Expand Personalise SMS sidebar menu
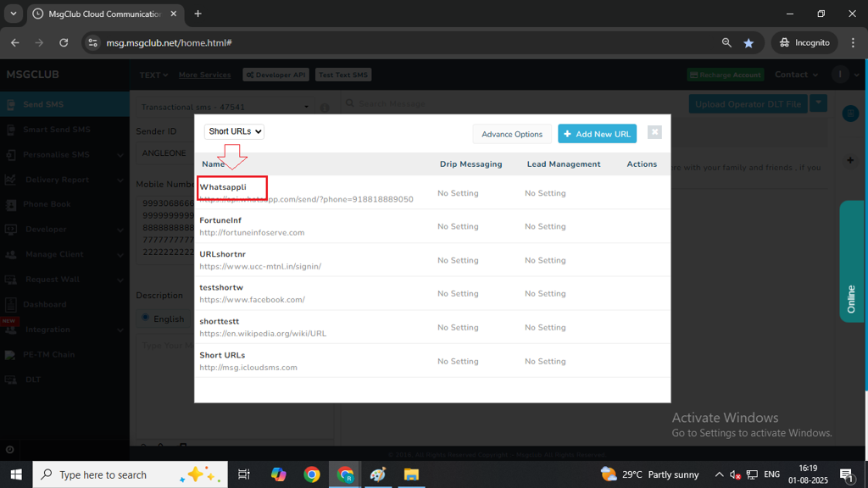The height and width of the screenshot is (488, 868). pyautogui.click(x=64, y=155)
